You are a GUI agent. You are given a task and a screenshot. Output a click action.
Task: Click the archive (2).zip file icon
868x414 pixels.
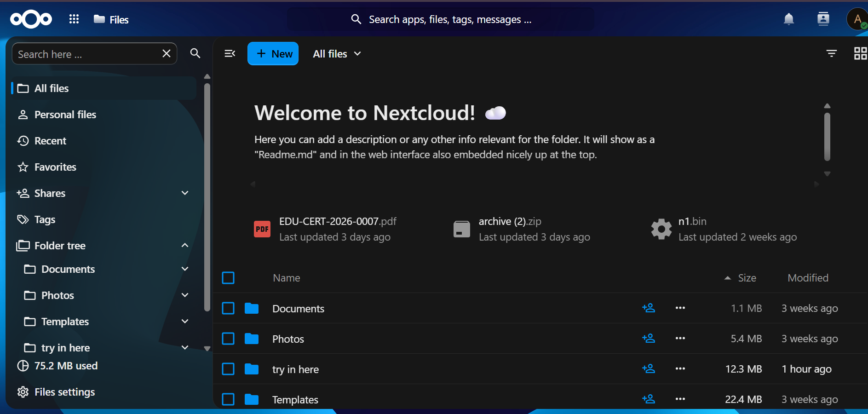click(462, 229)
